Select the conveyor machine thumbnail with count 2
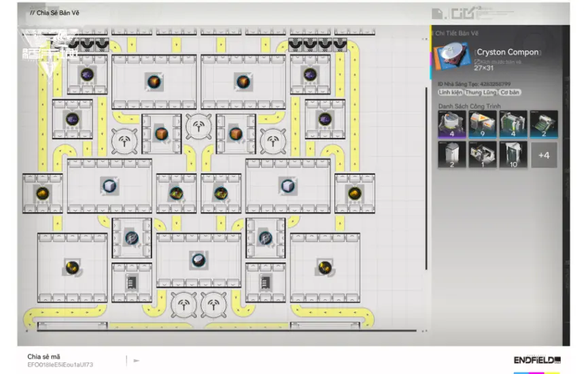This screenshot has height=374, width=588. [544, 124]
